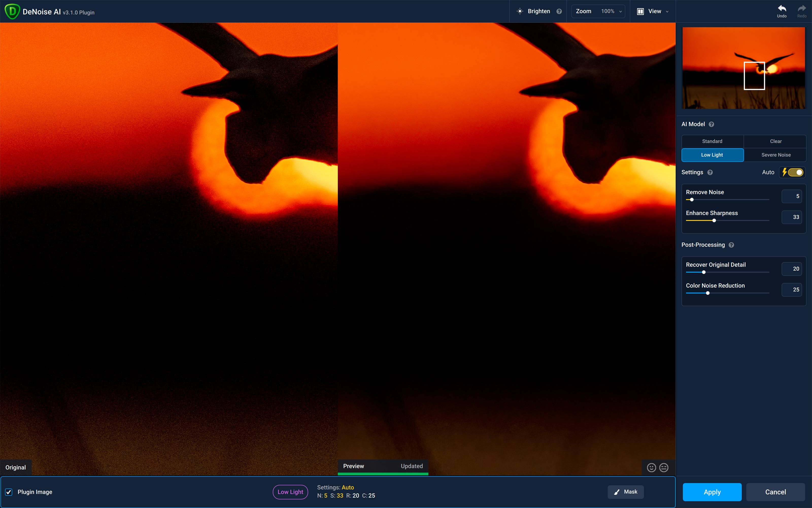The height and width of the screenshot is (508, 812).
Task: Select the Severe Noise AI model
Action: [775, 155]
